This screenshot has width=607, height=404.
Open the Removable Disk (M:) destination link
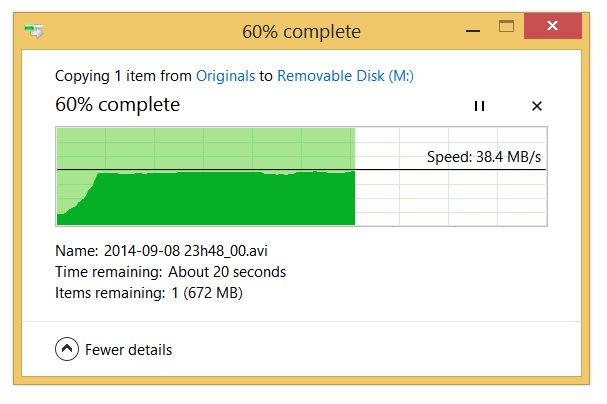click(x=345, y=76)
